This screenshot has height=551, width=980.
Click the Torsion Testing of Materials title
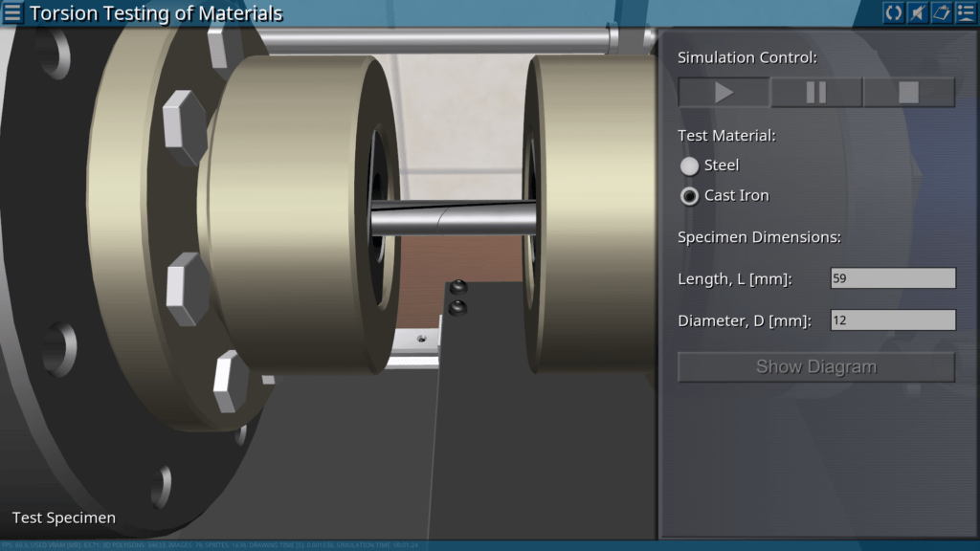[156, 13]
